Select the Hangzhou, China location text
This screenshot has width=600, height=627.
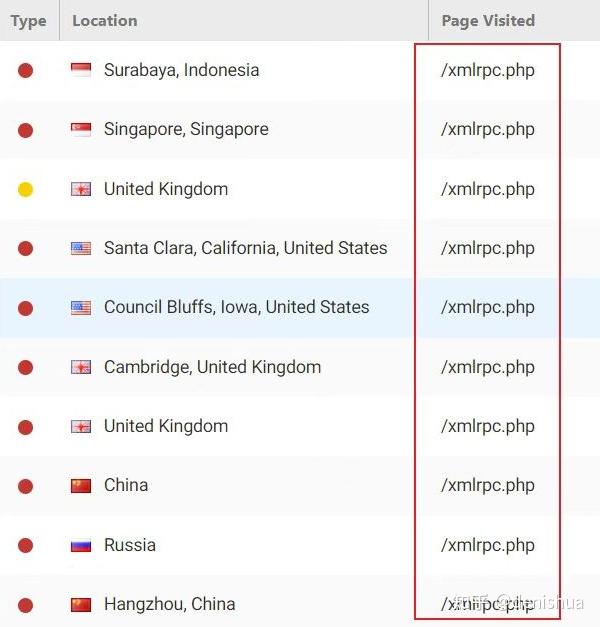(x=169, y=604)
